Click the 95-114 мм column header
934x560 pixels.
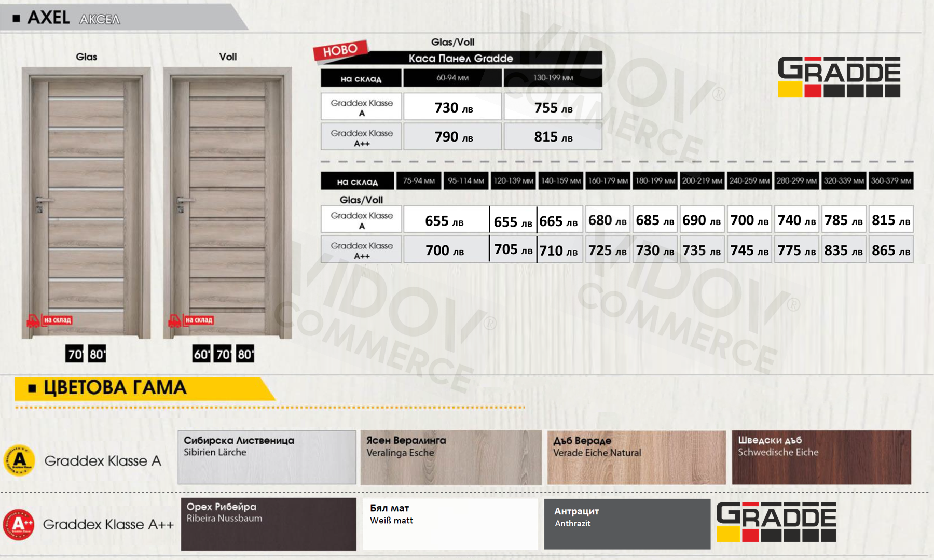pos(466,181)
